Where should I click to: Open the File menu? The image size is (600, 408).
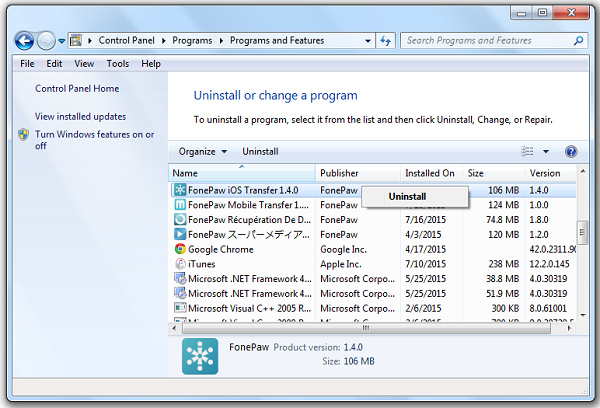coord(27,64)
